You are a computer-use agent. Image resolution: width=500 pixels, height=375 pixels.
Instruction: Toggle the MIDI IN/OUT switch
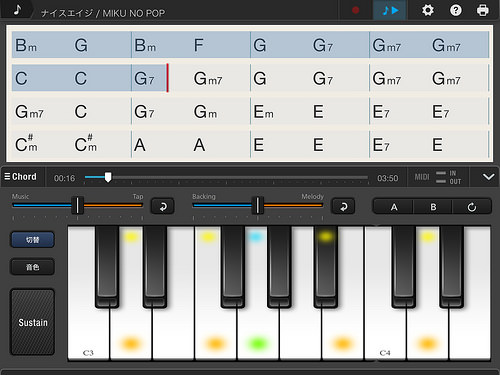pos(441,177)
